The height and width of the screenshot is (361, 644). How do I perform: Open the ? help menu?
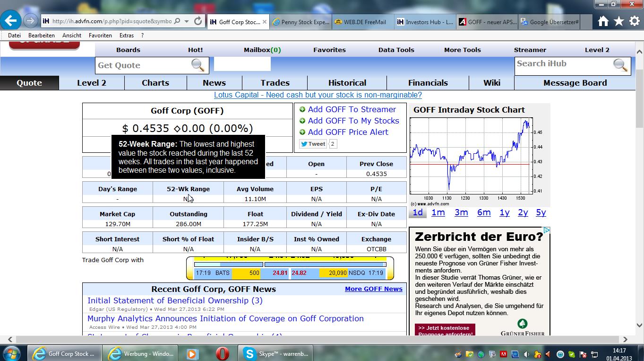(142, 35)
